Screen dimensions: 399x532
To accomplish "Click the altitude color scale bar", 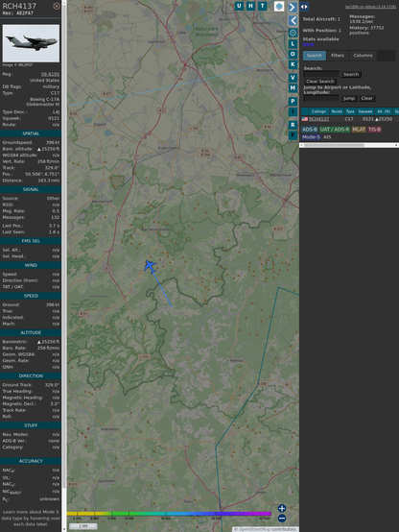I will tap(169, 514).
